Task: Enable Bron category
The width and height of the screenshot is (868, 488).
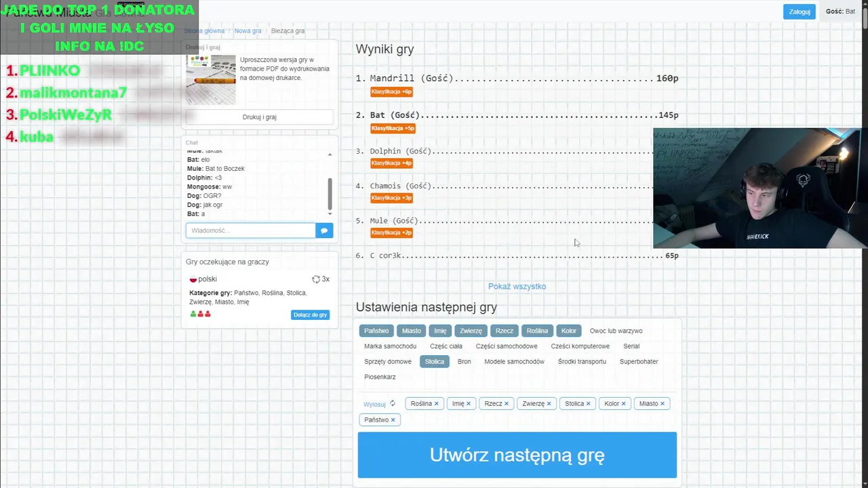Action: (x=464, y=361)
